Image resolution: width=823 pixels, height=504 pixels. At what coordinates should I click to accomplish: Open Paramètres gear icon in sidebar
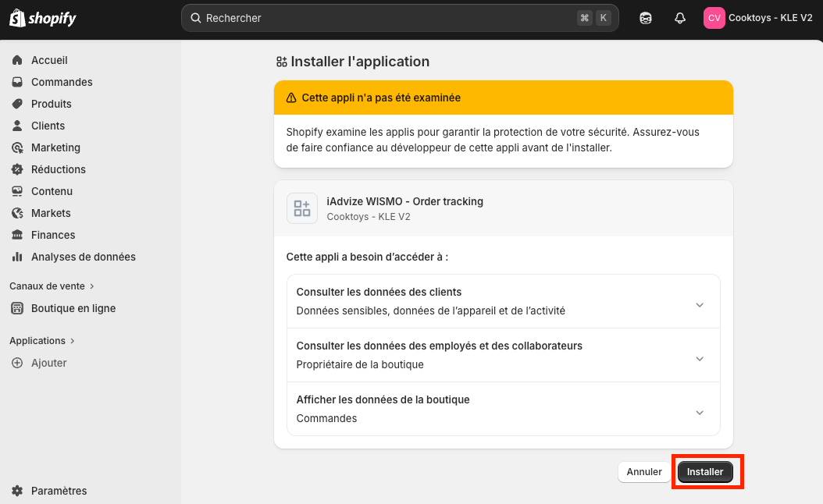point(17,491)
